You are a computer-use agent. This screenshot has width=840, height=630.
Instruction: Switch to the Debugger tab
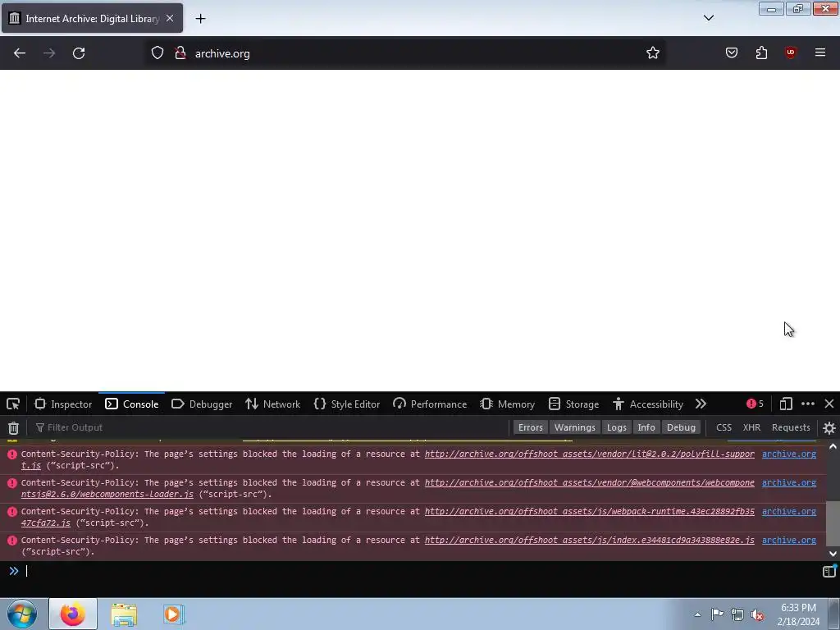click(202, 404)
